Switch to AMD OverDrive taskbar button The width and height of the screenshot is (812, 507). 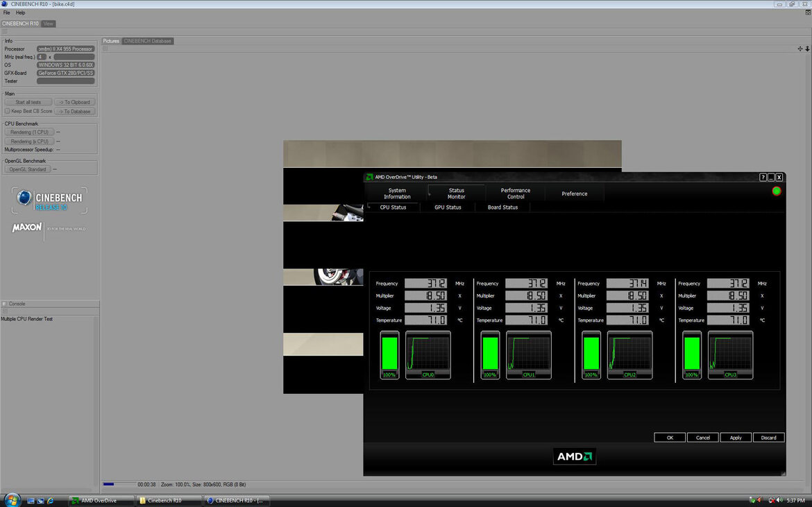101,501
